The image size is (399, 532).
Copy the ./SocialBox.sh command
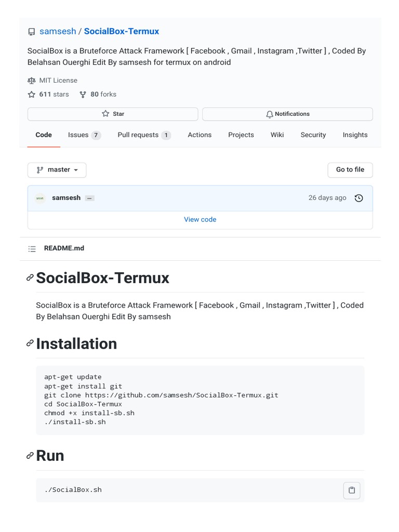click(x=352, y=490)
